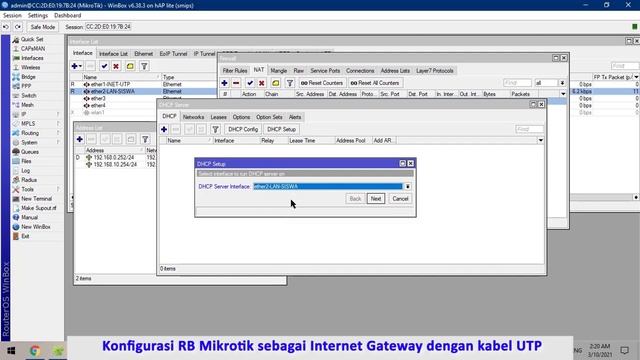Launch New WinBox

(x=36, y=227)
